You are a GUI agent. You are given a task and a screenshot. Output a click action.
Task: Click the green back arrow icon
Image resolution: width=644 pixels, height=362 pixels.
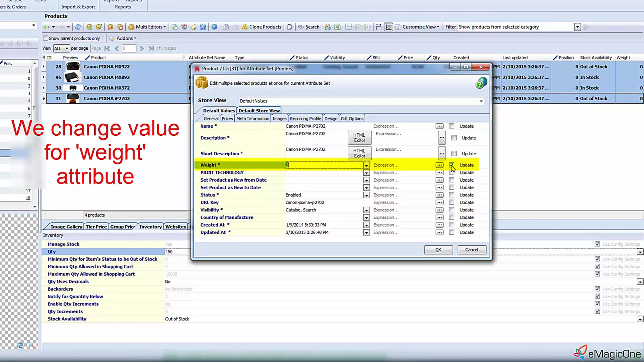46,27
